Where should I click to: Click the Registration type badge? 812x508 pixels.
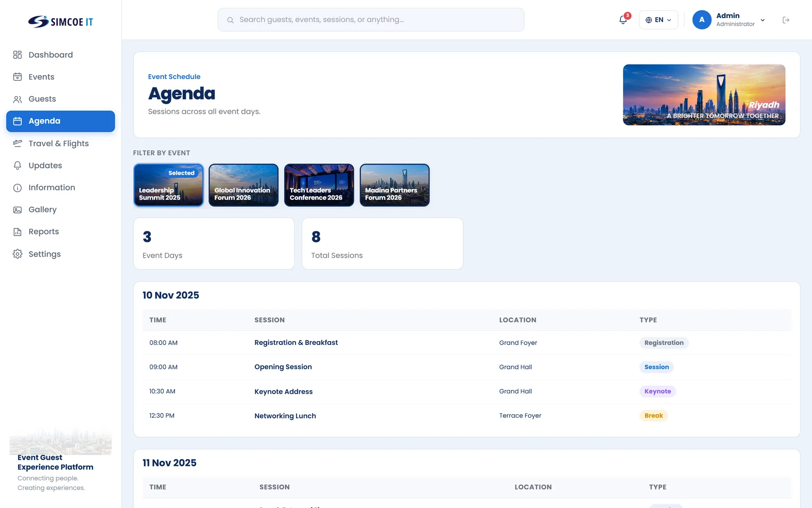[664, 343]
